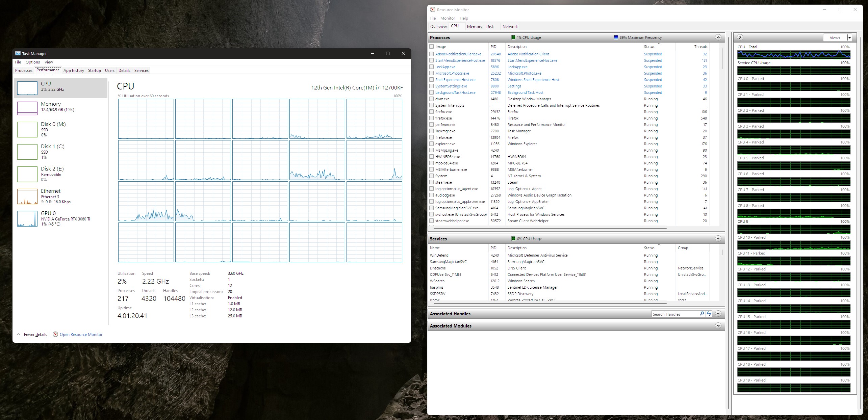Open the Views dropdown arrow

tap(849, 37)
